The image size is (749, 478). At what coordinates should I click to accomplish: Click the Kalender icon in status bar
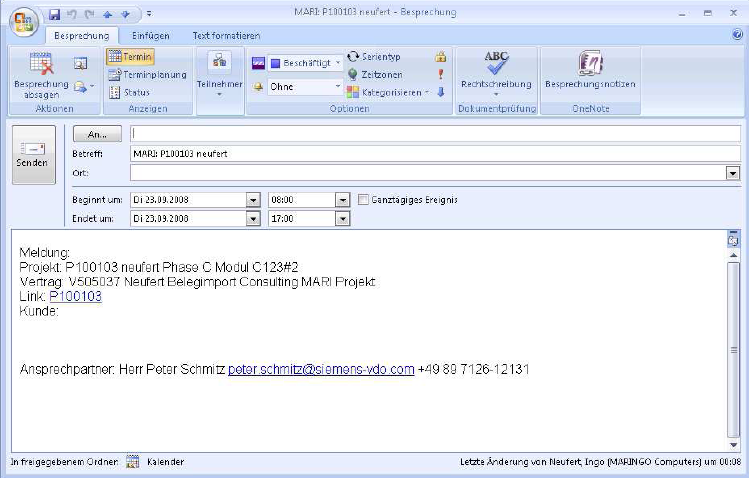pyautogui.click(x=132, y=463)
